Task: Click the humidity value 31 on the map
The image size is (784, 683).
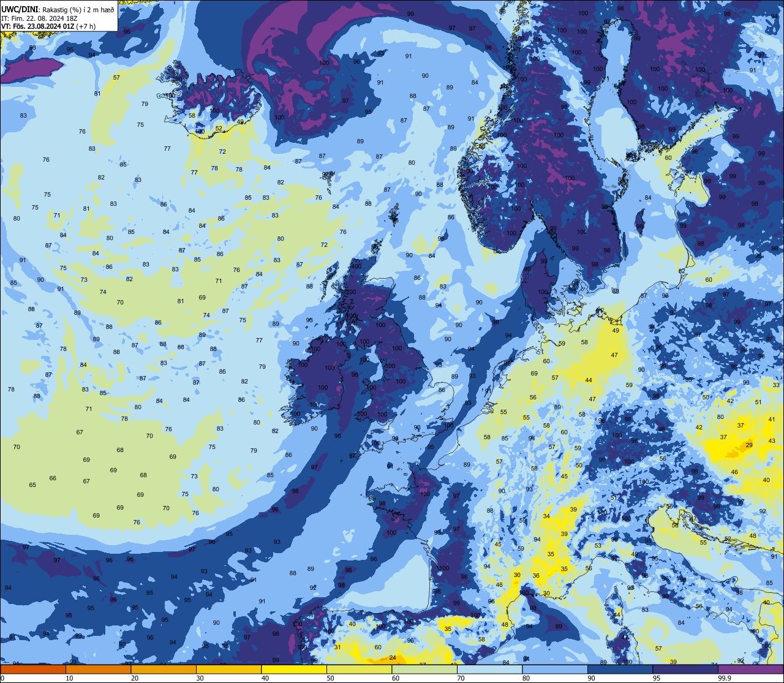Action: click(x=337, y=647)
